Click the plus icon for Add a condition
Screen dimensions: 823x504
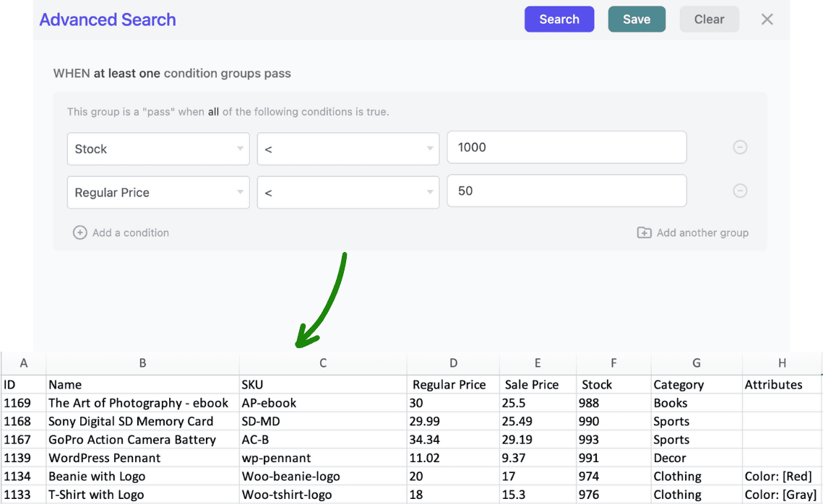point(80,233)
